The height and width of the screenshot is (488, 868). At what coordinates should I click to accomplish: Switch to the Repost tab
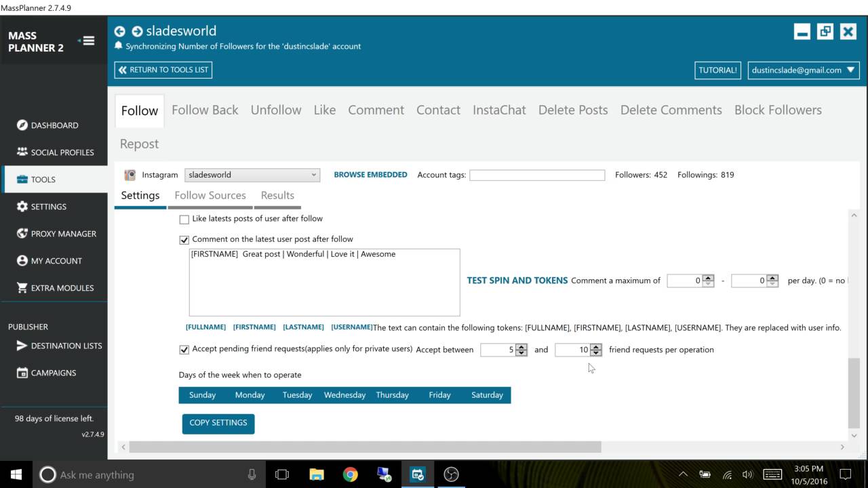tap(139, 144)
